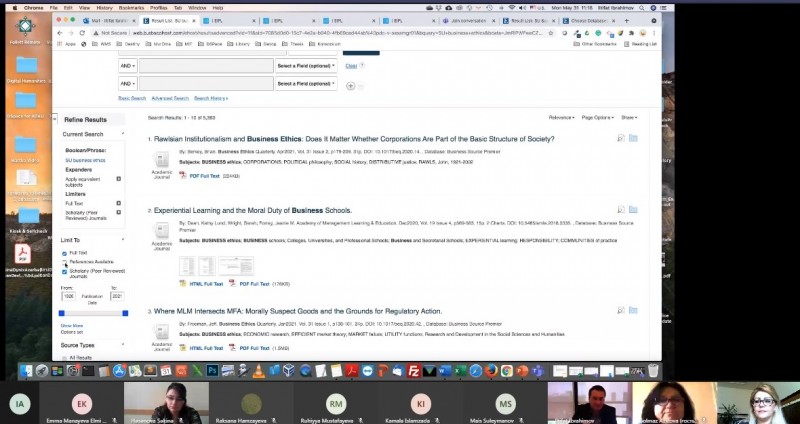Click the PDF icon of Experiential Learning result
This screenshot has width=800, height=424.
[x=233, y=284]
